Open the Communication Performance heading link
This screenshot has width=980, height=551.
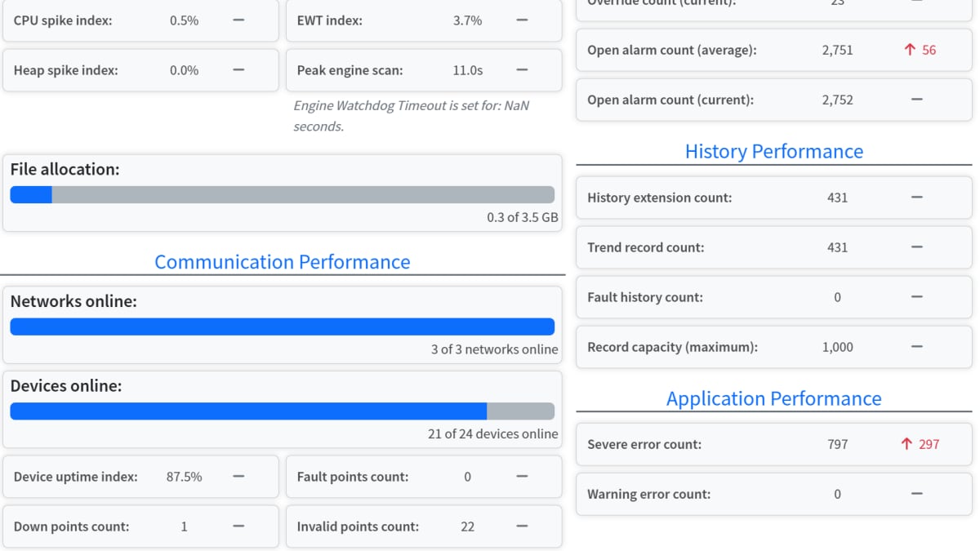coord(282,262)
